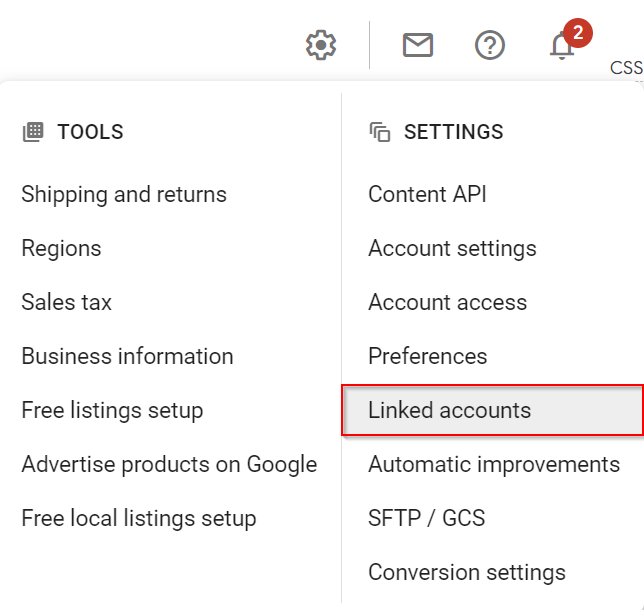Viewport: 644px width, 610px height.
Task: Click the TOOLS heading text
Action: (x=90, y=132)
